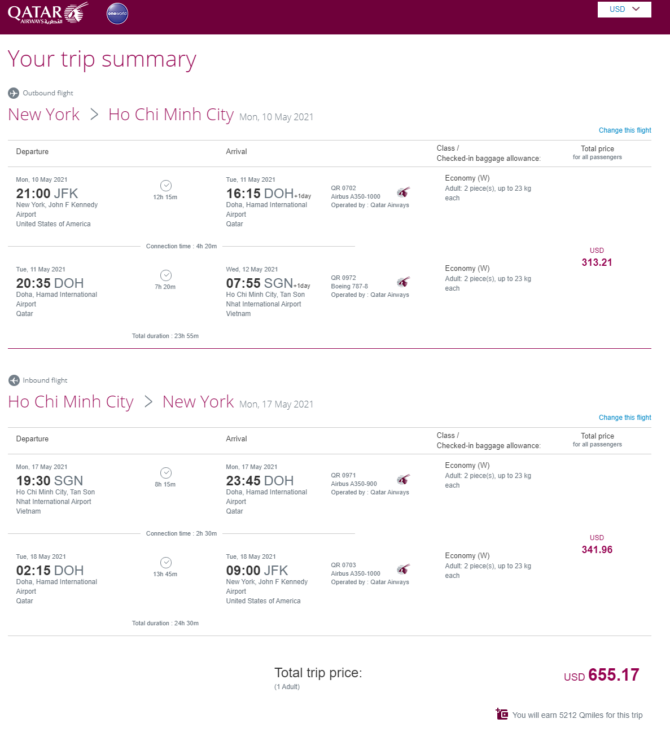Click the chevron between New York and Ho Chi Minh City
The image size is (670, 732).
(x=94, y=114)
